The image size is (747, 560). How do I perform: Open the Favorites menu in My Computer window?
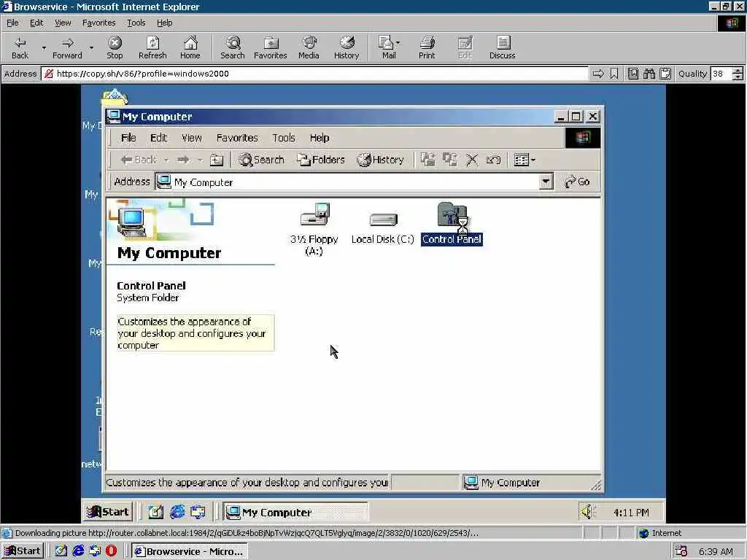(x=237, y=138)
